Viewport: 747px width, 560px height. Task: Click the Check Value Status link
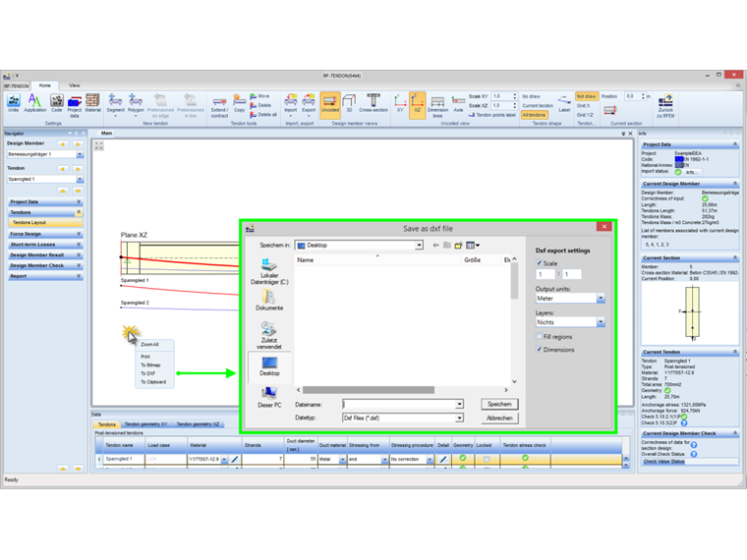pyautogui.click(x=663, y=461)
